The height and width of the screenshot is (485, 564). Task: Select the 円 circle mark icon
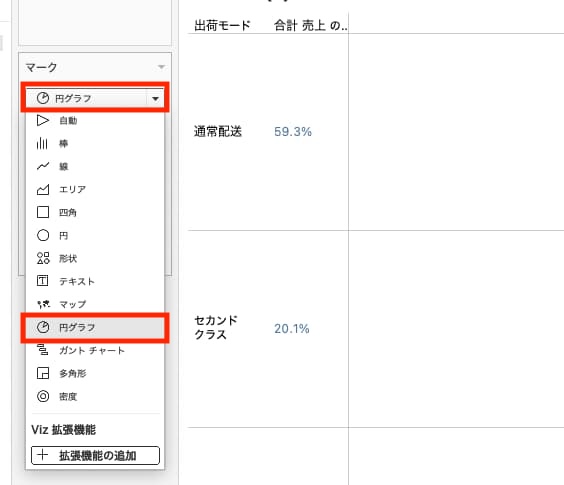click(43, 235)
